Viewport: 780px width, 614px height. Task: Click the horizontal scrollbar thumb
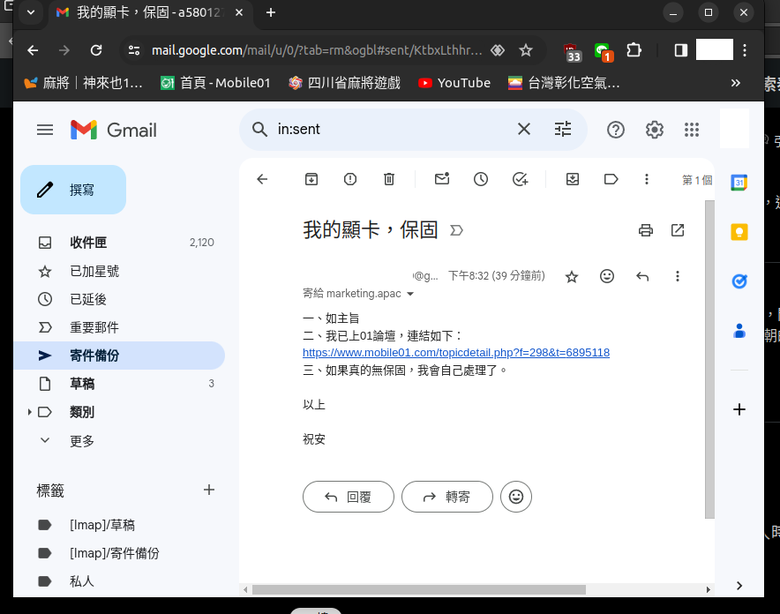[x=419, y=590]
